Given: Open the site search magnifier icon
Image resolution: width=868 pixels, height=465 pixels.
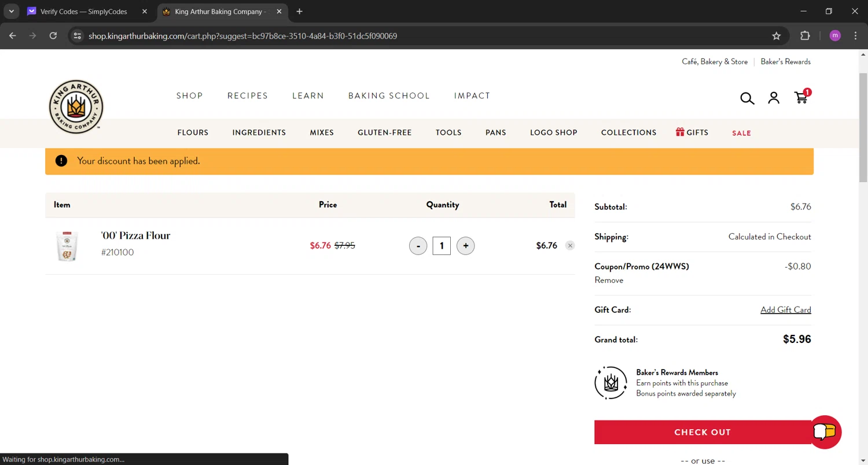Looking at the screenshot, I should click(x=747, y=98).
